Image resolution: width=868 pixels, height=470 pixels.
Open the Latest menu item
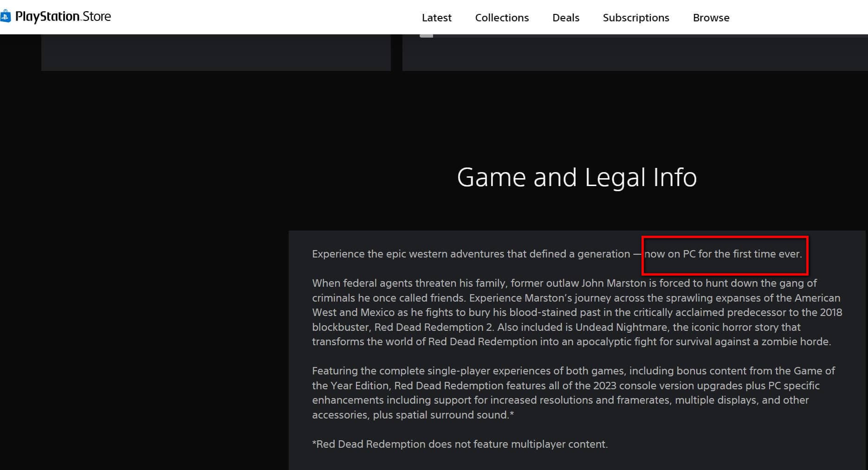pos(436,18)
